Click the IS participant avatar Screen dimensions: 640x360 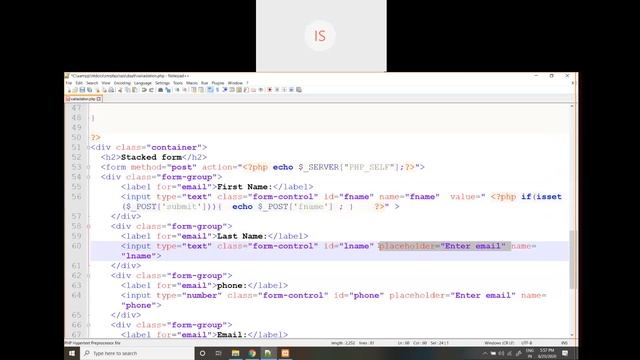click(x=320, y=36)
